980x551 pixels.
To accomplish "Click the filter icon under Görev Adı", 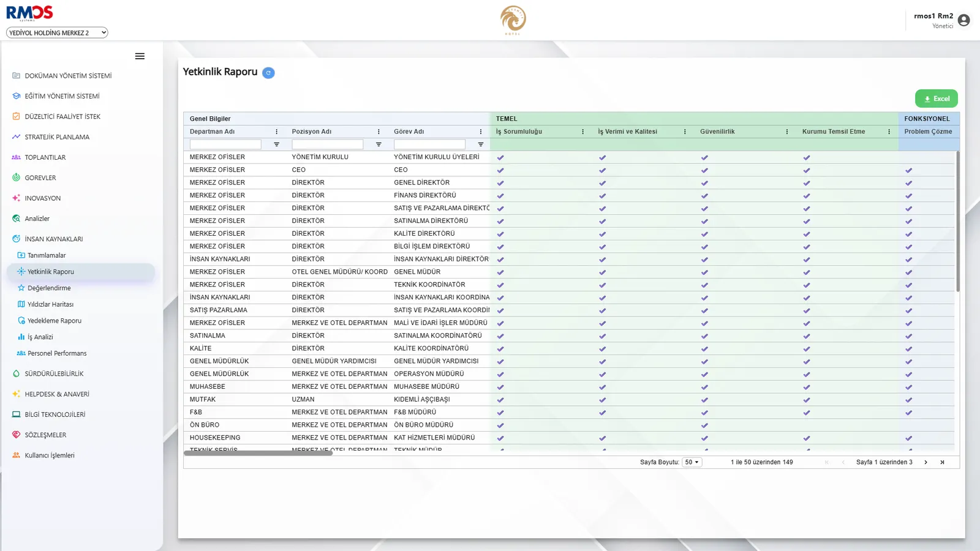I will click(481, 144).
